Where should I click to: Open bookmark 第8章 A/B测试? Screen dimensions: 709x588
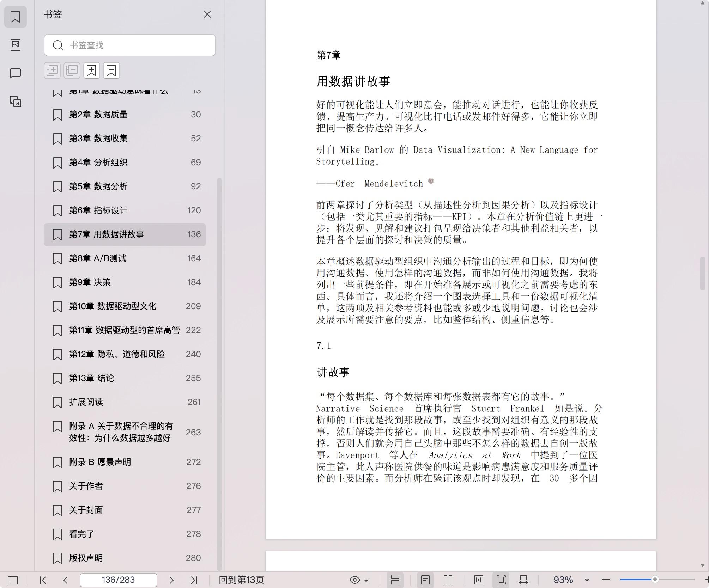[x=125, y=258]
